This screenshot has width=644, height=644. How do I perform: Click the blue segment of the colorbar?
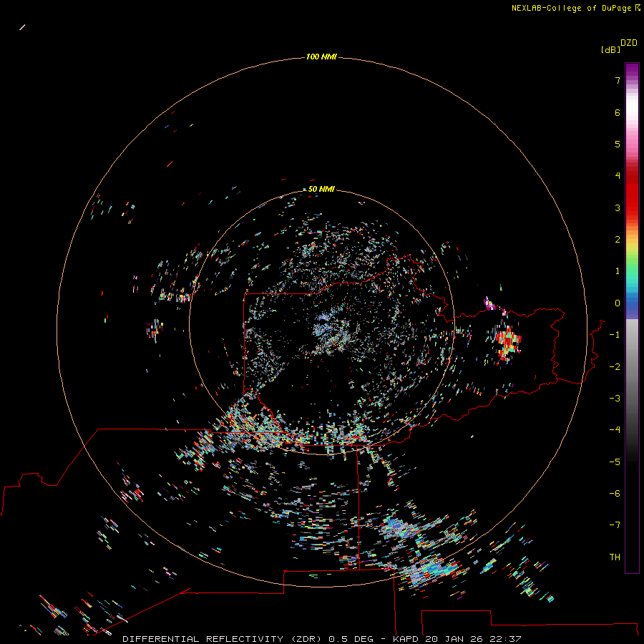632,304
